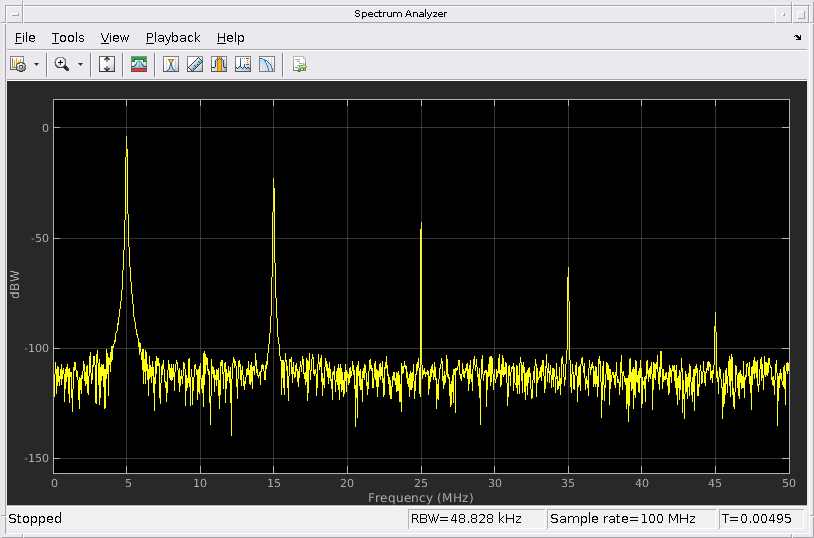Open the CCDF Measurements icon

coord(267,64)
